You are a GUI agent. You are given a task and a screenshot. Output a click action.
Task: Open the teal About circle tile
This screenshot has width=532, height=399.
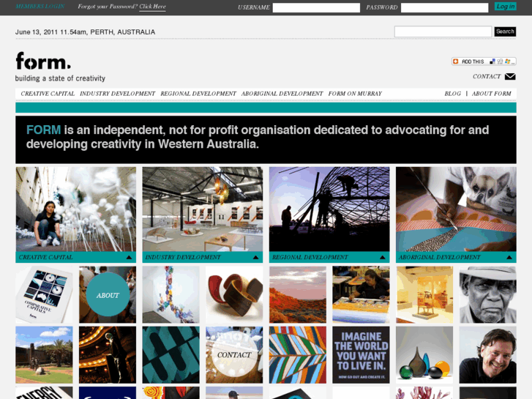108,294
